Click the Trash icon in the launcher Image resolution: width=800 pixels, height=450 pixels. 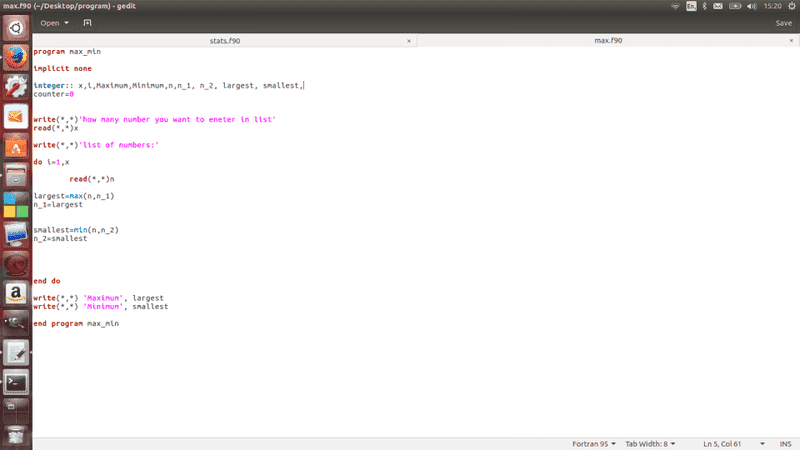coord(16,435)
